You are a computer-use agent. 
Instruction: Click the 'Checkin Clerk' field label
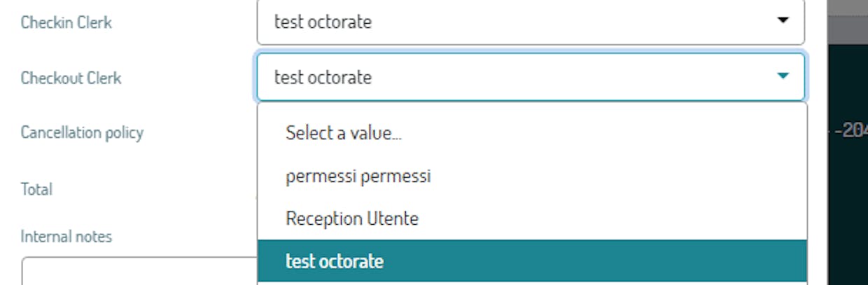coord(66,22)
